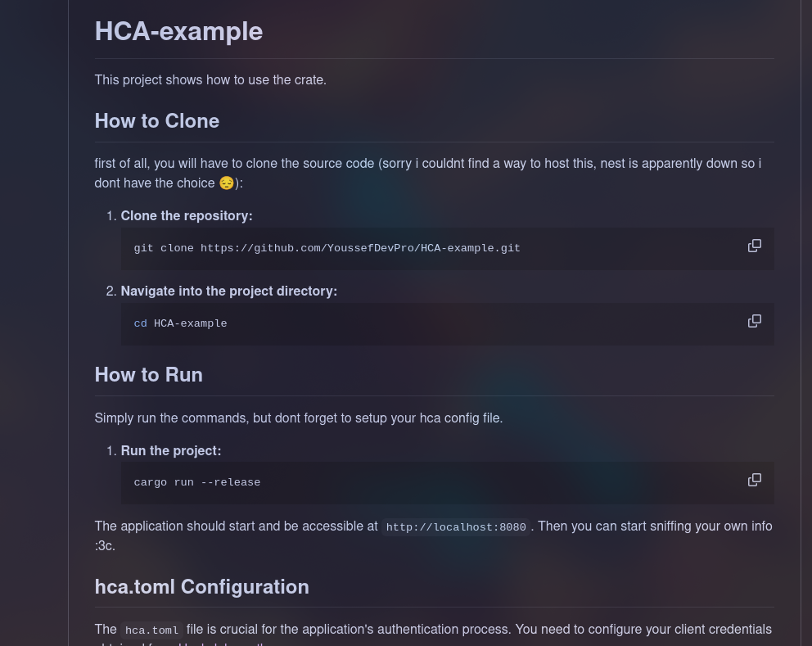Click the "Clone the repository:" step label
Screen dimensions: 812x646
click(187, 216)
